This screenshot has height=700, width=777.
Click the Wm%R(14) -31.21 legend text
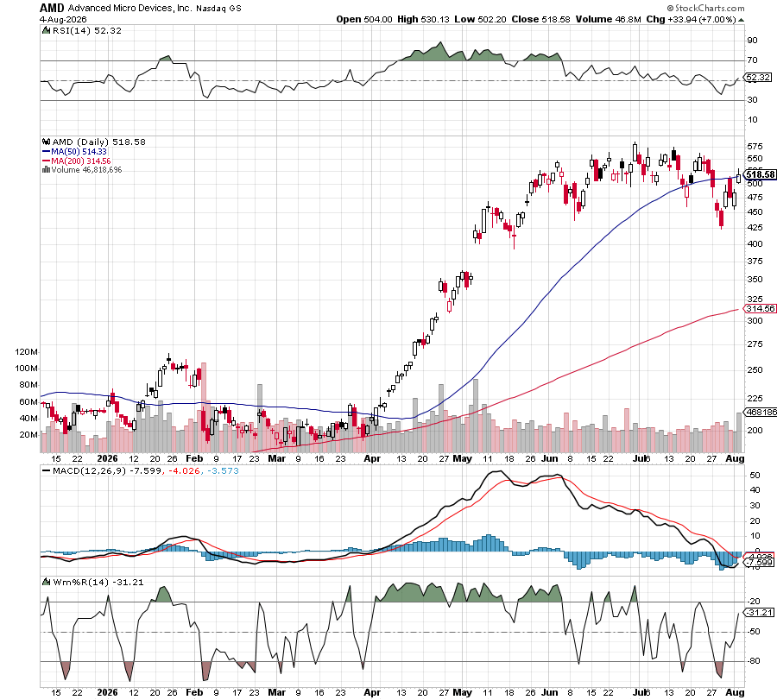pos(98,582)
